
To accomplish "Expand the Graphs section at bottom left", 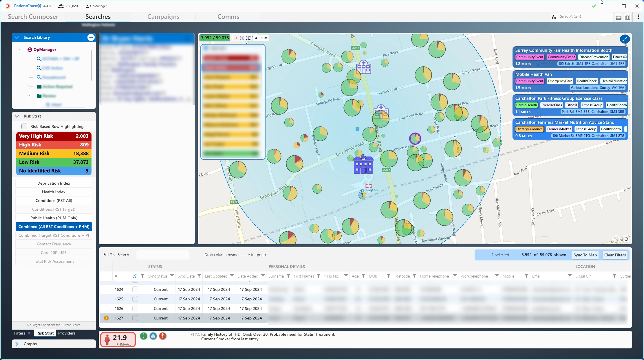I will pos(17,344).
